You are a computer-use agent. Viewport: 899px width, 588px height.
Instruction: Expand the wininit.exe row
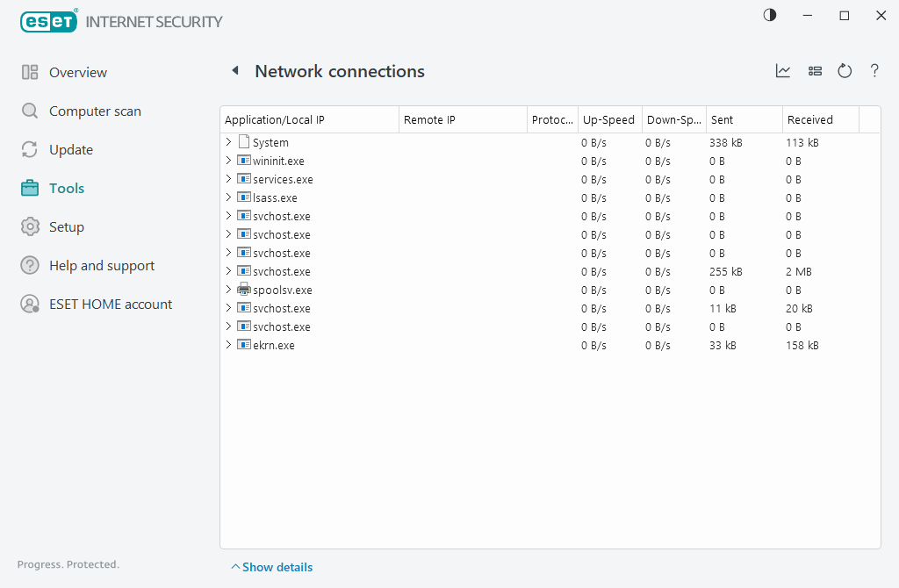228,161
